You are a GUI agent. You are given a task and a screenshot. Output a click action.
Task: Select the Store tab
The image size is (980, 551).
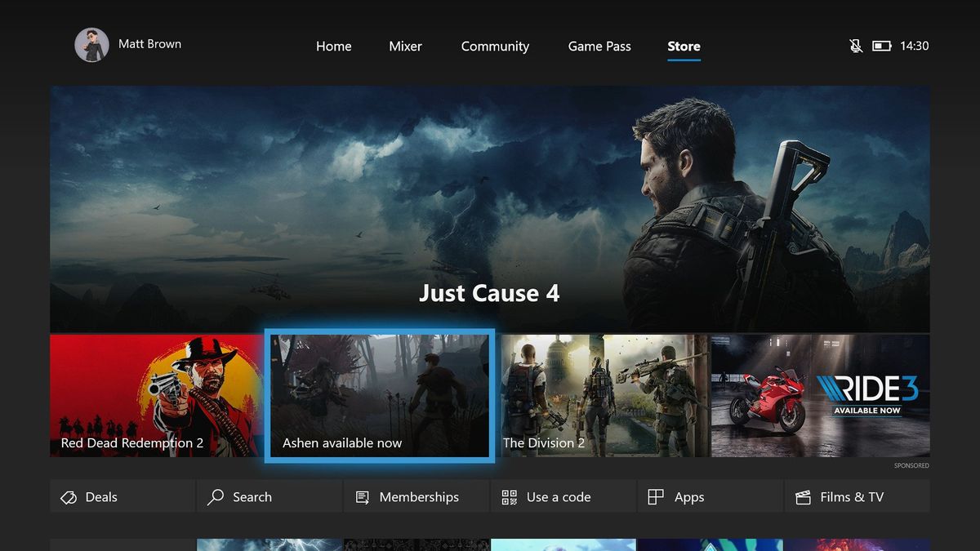click(684, 47)
